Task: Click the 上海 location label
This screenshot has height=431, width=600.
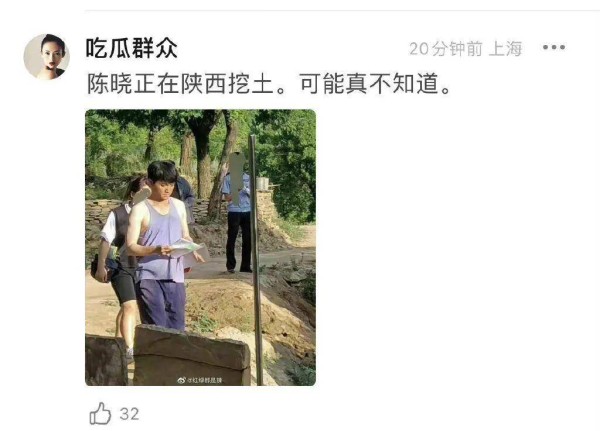Action: (x=506, y=49)
